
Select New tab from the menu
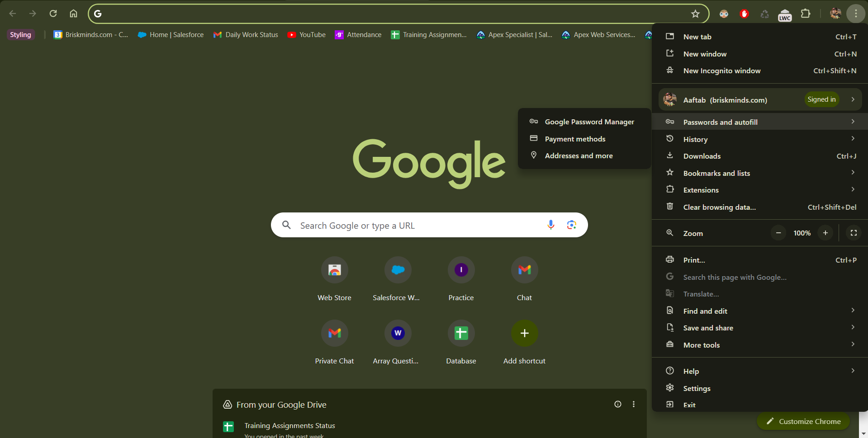point(759,37)
